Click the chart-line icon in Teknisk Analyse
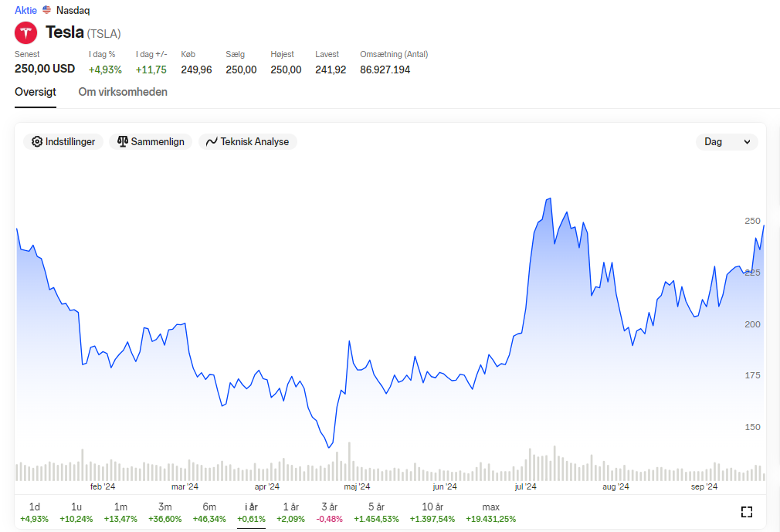Viewport: 780px width, 532px height. pyautogui.click(x=212, y=142)
